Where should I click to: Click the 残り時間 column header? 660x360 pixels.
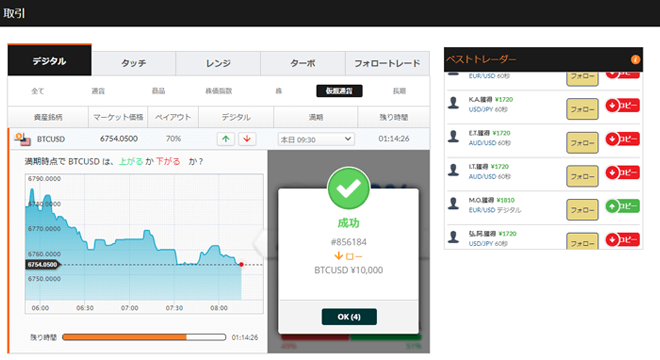[394, 117]
